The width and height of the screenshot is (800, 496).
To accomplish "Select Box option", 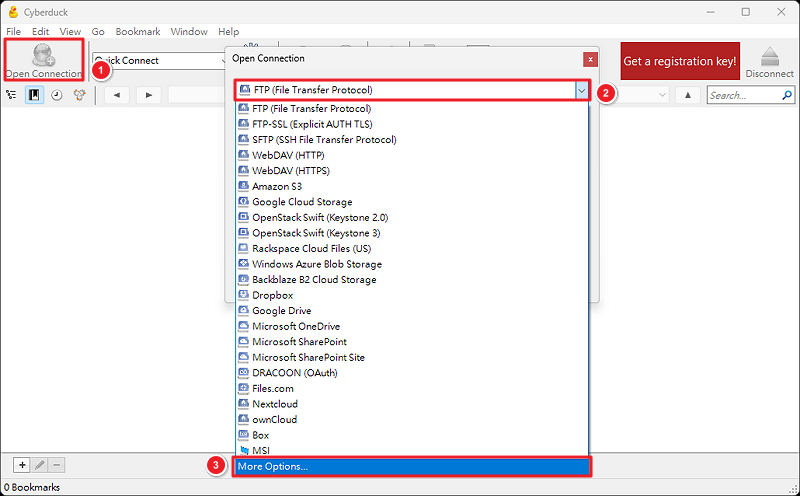I will [412, 435].
